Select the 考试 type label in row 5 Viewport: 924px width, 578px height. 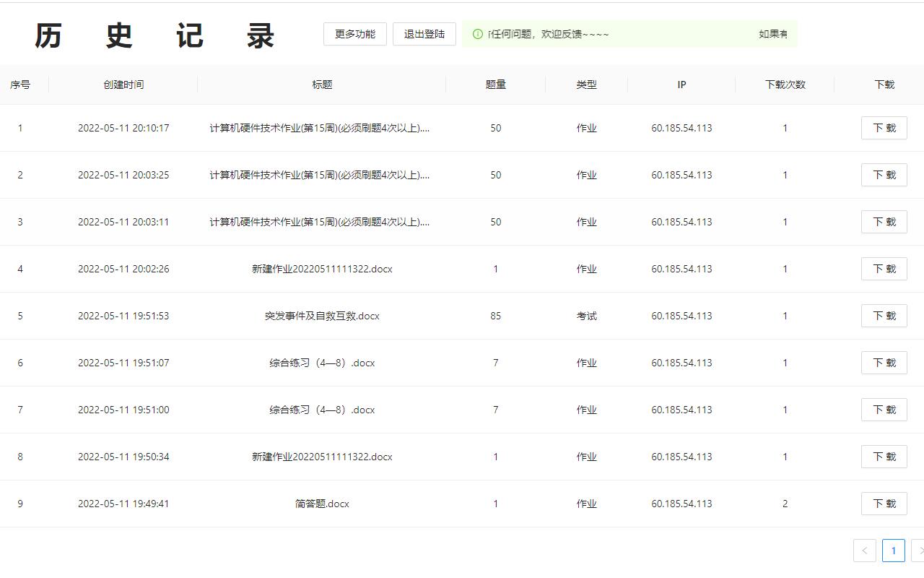tap(587, 316)
